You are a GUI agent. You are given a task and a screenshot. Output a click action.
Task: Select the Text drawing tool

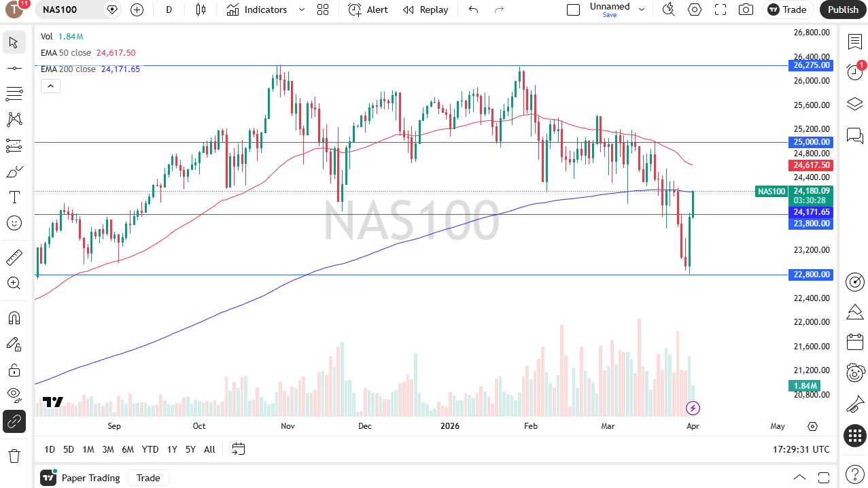[14, 197]
